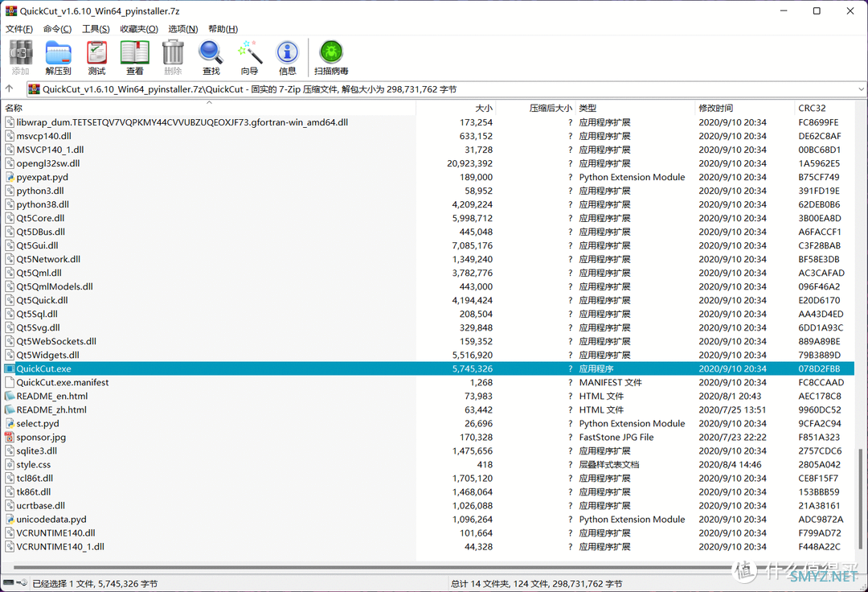Click the Test (测试) toolbar icon
Screen dimensions: 868x592
point(97,53)
